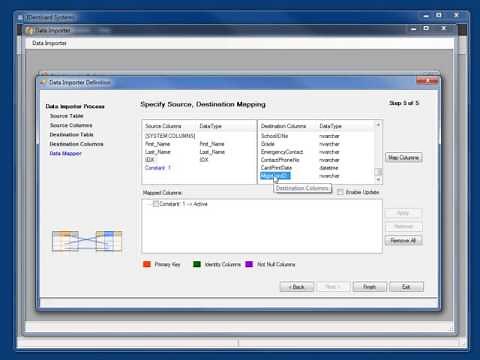Click the Destination Columns header
The image size is (480, 360).
click(283, 126)
